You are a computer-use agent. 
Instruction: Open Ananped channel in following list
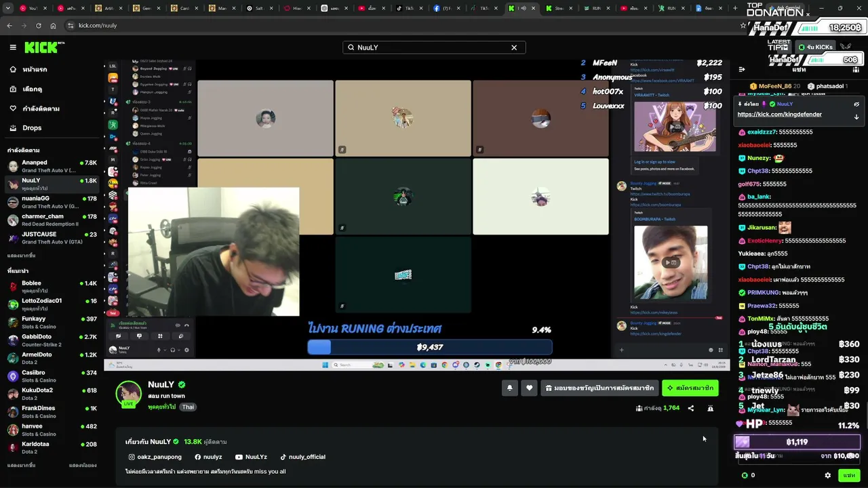[x=53, y=166]
